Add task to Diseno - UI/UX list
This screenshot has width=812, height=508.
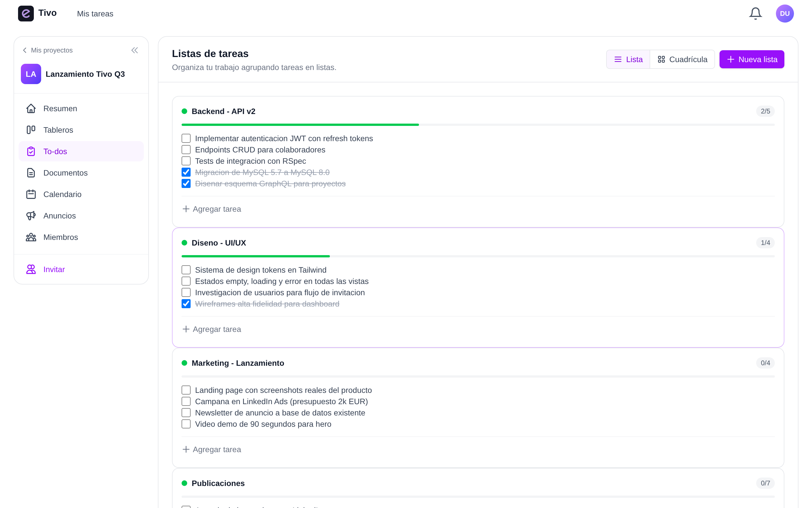point(212,329)
